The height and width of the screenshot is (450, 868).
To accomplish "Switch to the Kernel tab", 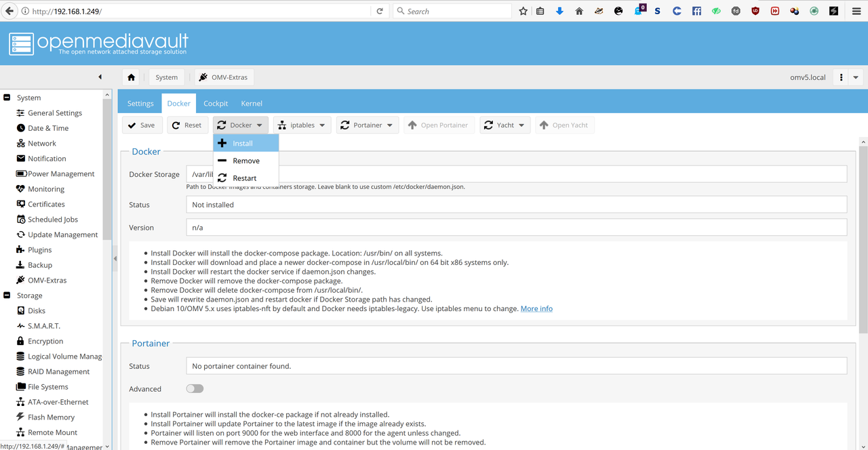I will pyautogui.click(x=252, y=104).
